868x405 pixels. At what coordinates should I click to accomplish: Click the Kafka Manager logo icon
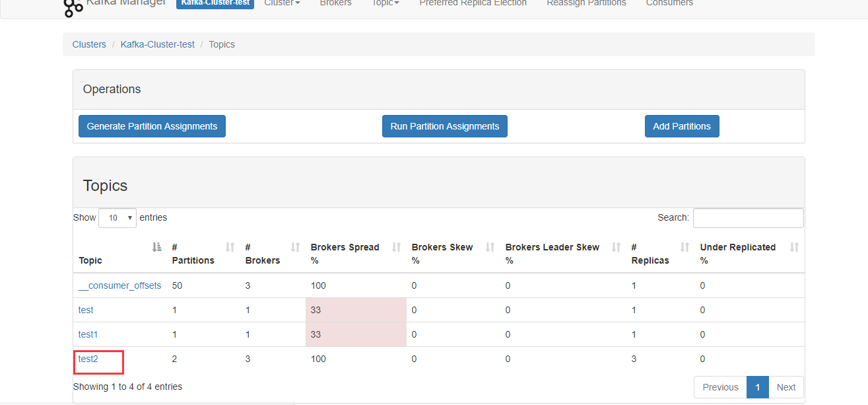pos(73,7)
